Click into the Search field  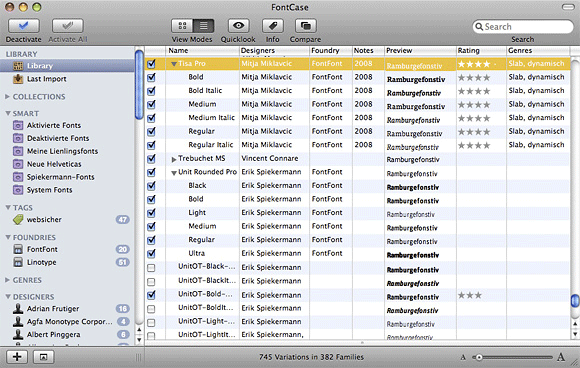coord(523,27)
